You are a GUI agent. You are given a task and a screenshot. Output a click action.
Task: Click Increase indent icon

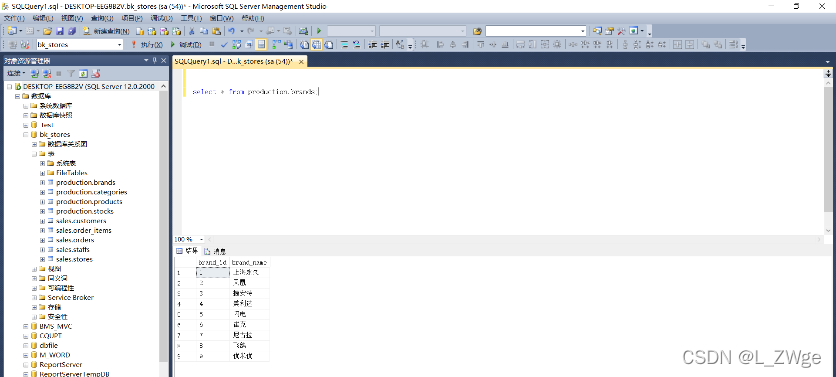coord(384,45)
